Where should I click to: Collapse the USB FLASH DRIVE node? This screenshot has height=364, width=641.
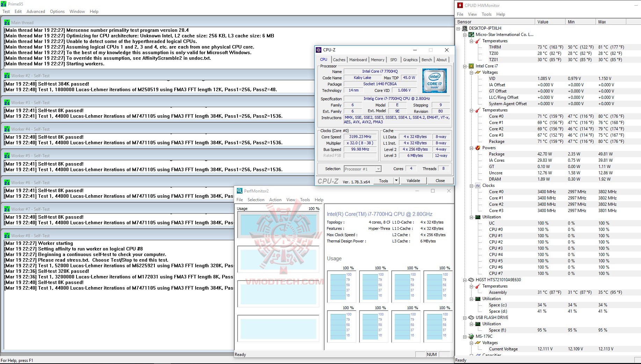[465, 318]
